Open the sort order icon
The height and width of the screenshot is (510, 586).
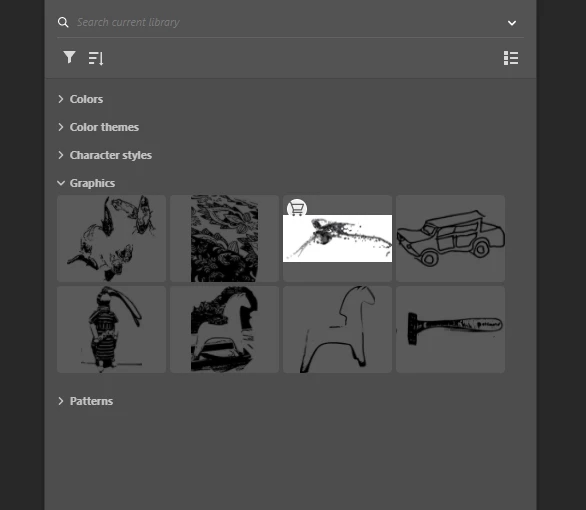[96, 58]
